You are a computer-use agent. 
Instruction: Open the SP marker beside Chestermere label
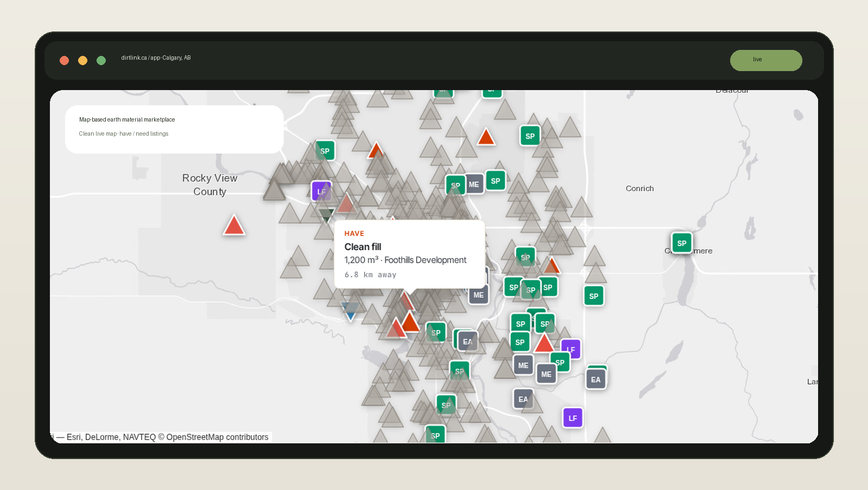[x=681, y=243]
